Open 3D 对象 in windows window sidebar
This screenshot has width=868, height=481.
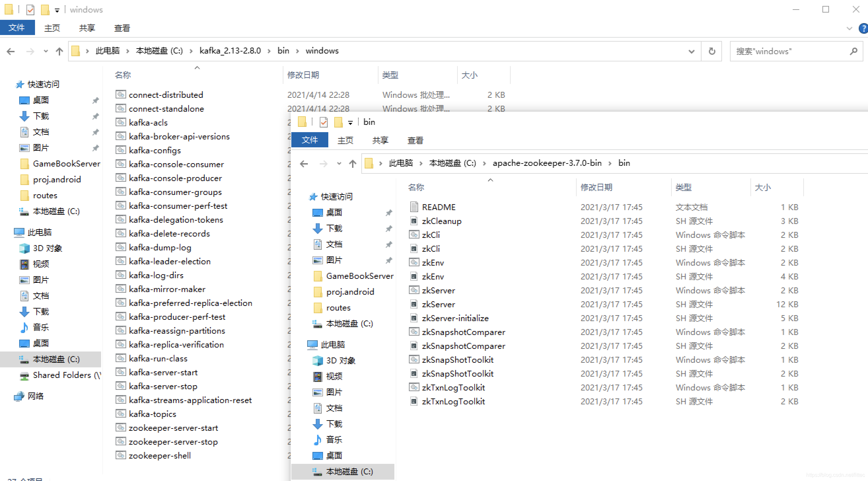[48, 248]
